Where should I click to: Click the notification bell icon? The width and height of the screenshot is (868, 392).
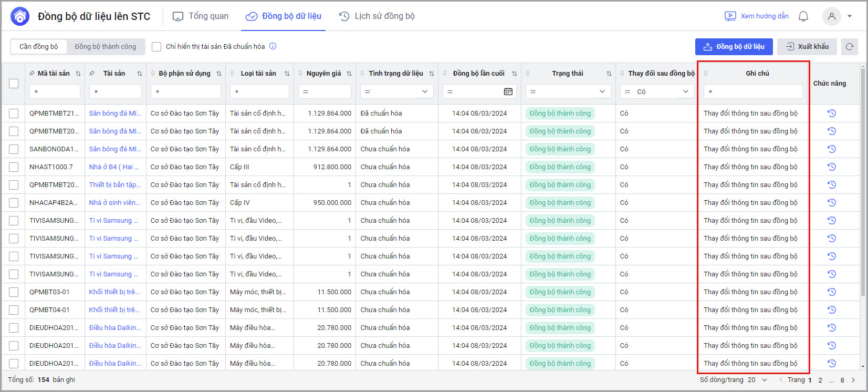pyautogui.click(x=803, y=16)
